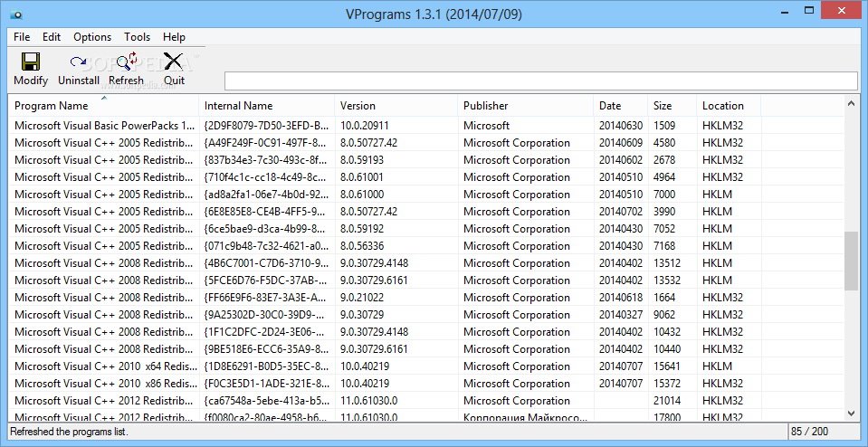This screenshot has width=868, height=447.
Task: Select row with version 9.0.21022
Action: 426,297
